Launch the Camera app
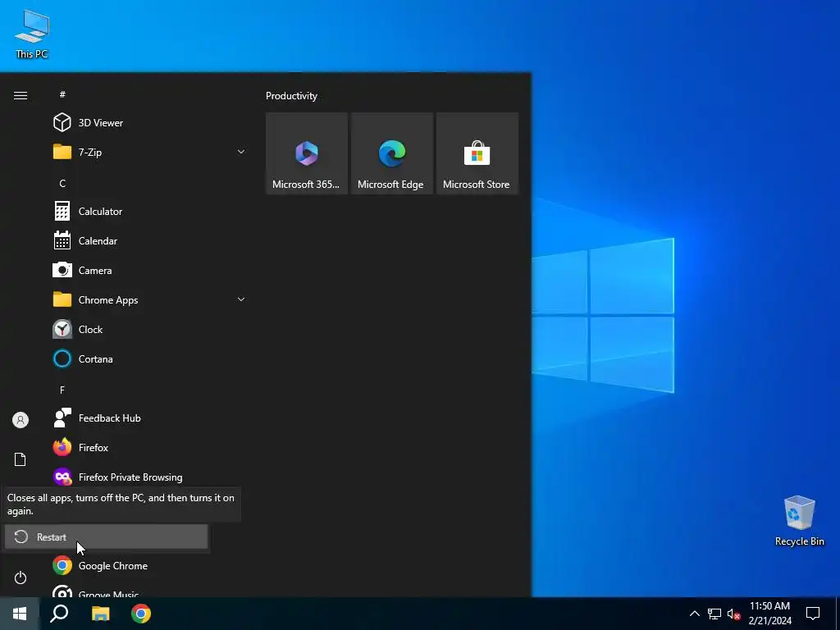840x630 pixels. [x=148, y=270]
